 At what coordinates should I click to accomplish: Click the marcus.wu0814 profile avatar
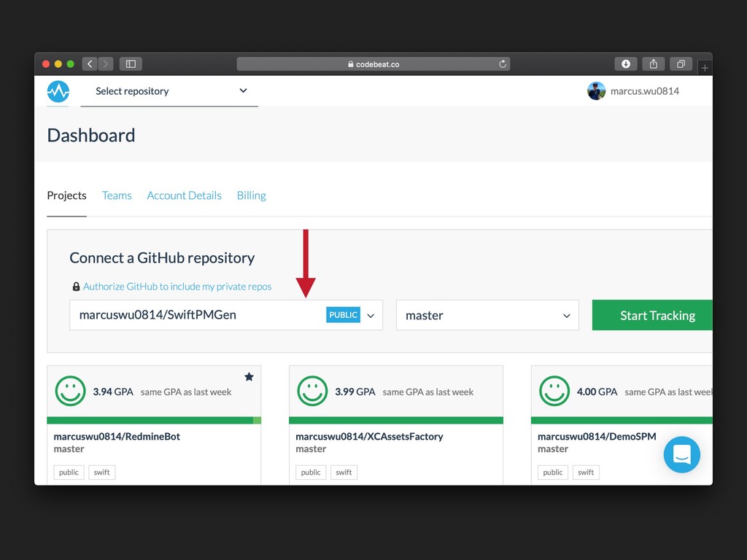(596, 91)
